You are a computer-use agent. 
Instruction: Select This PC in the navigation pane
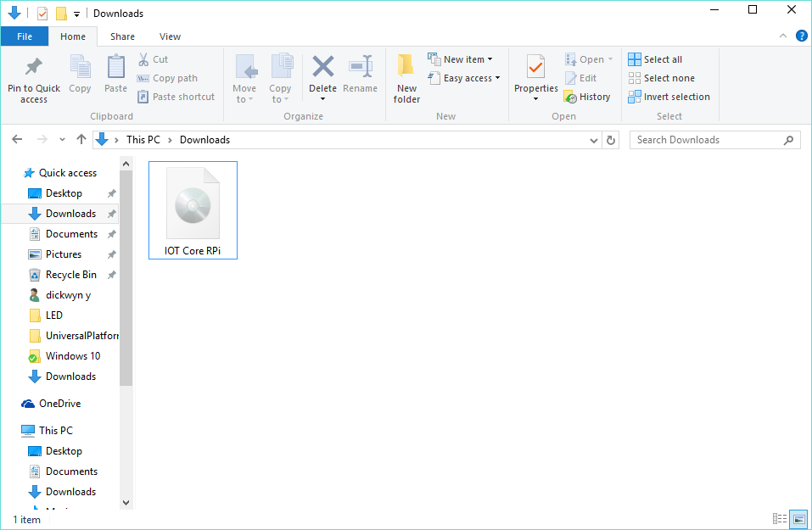(x=55, y=430)
